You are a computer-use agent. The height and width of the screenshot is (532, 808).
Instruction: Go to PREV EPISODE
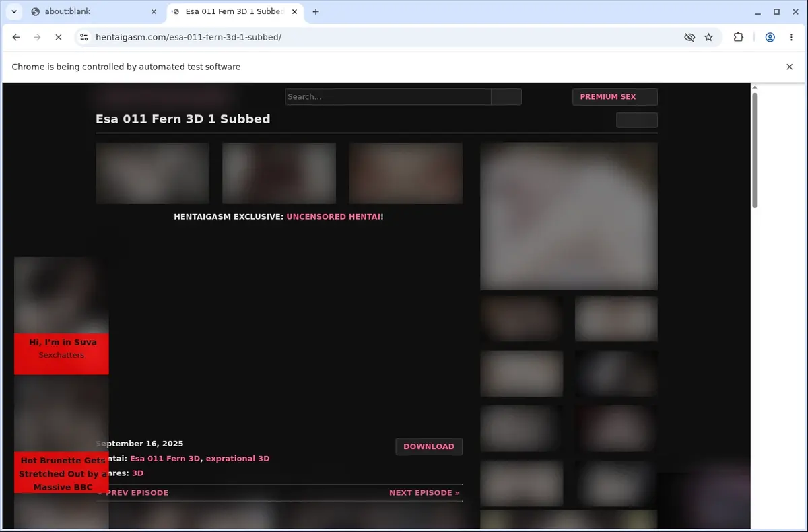(133, 493)
